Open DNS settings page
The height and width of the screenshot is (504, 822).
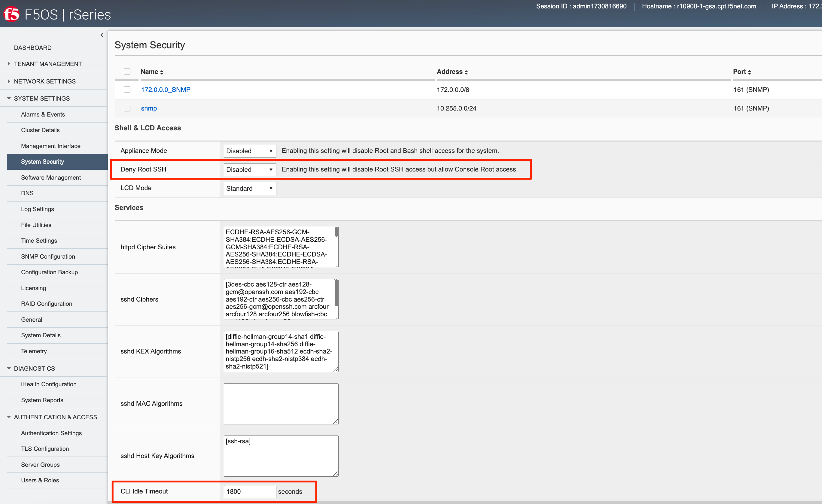click(27, 193)
